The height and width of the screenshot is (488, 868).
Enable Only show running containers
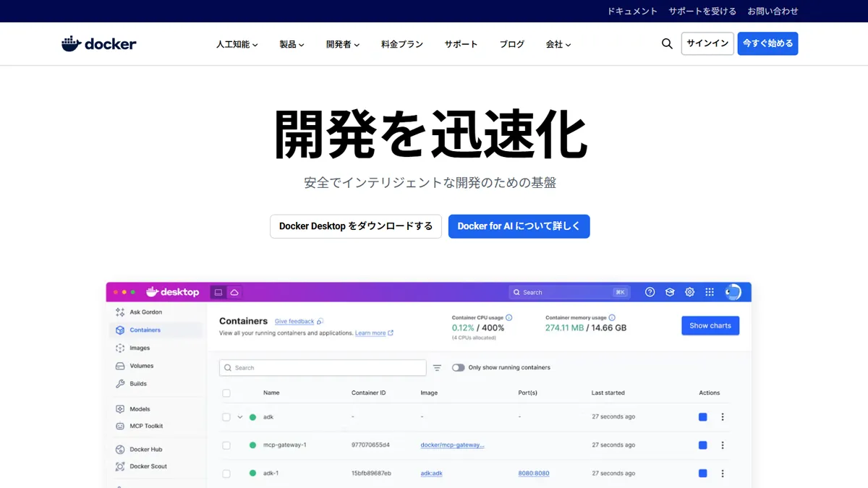point(459,367)
